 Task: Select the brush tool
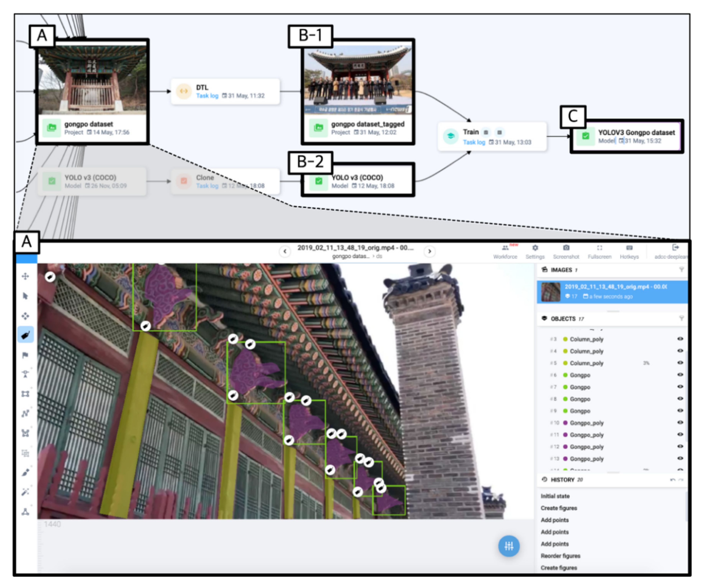tap(26, 472)
